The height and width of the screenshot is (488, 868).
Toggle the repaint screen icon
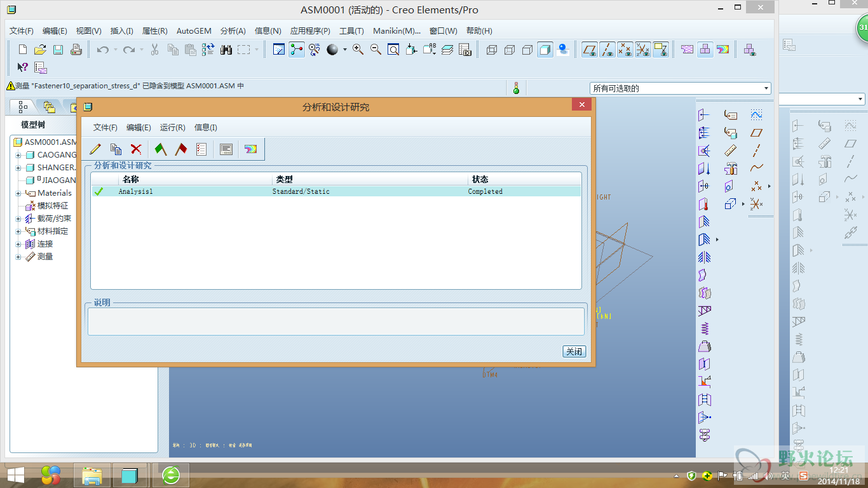point(279,50)
